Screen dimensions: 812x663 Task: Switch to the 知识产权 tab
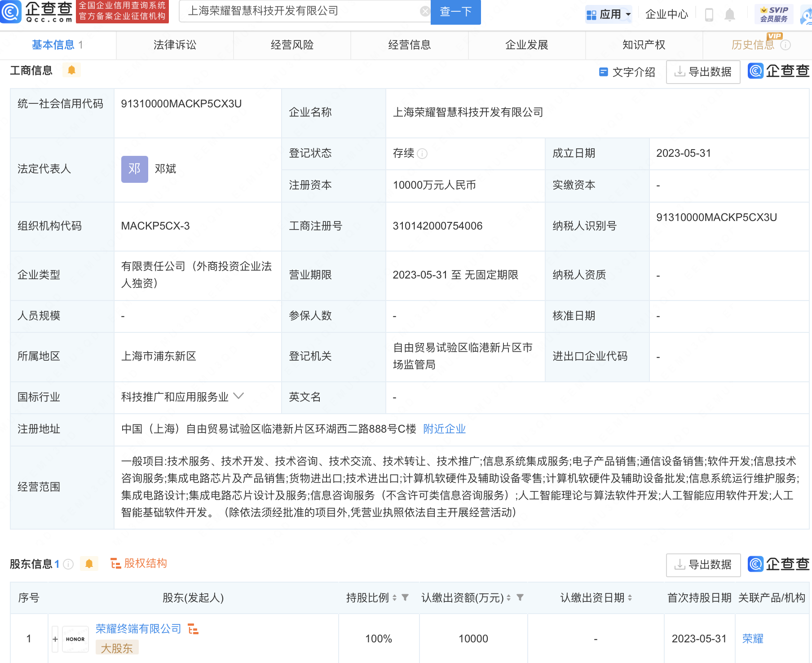point(644,45)
